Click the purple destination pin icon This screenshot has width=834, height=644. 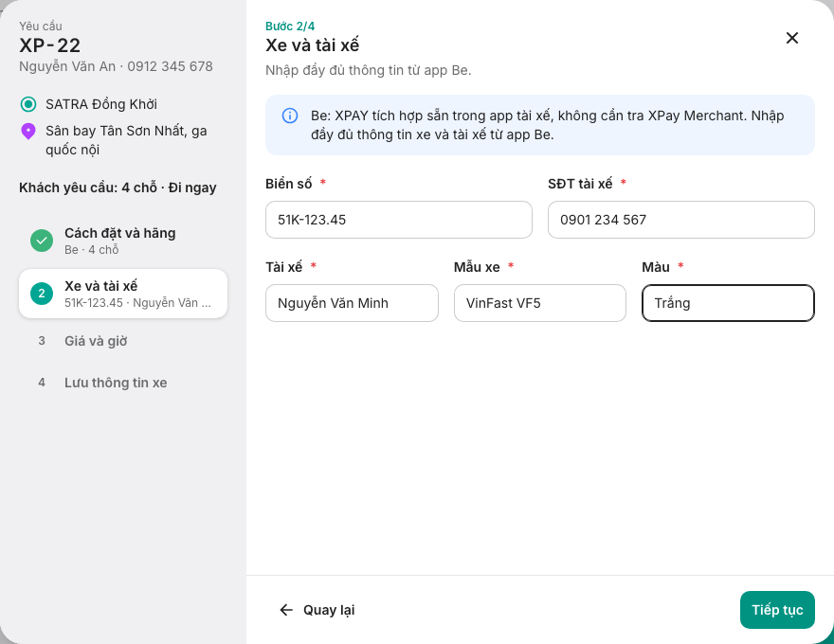pos(28,132)
